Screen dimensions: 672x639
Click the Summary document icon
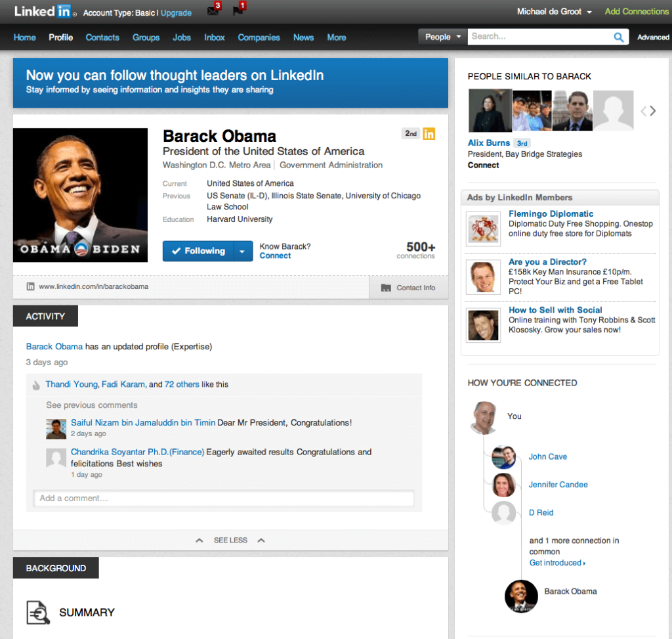point(38,612)
